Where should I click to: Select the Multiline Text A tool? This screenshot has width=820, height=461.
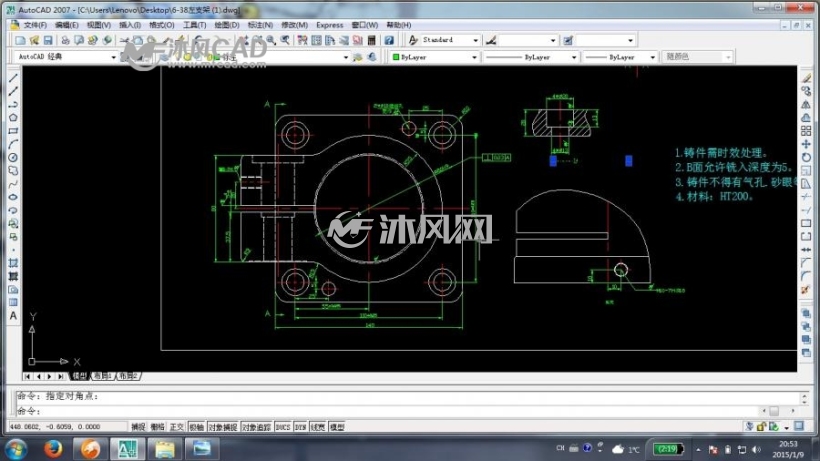(14, 316)
